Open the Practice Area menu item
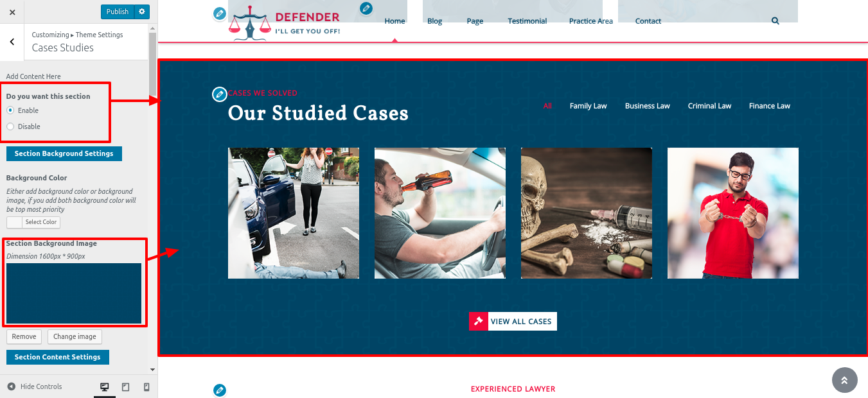Image resolution: width=868 pixels, height=398 pixels. (x=590, y=21)
